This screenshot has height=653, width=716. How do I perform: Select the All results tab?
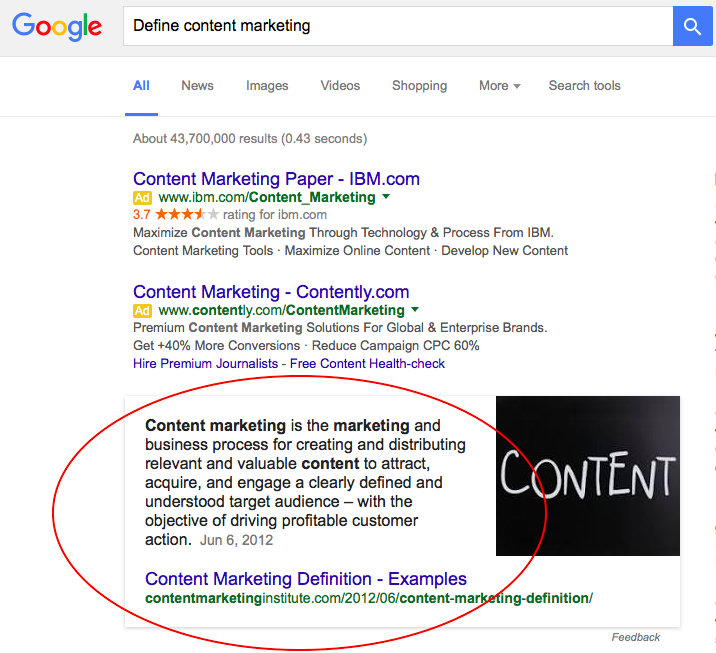coord(141,85)
